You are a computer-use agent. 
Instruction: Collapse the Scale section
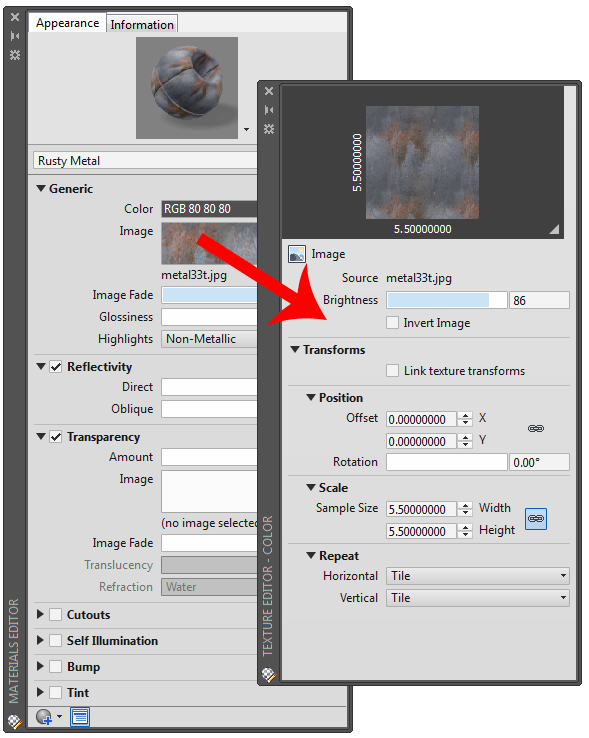tap(311, 487)
